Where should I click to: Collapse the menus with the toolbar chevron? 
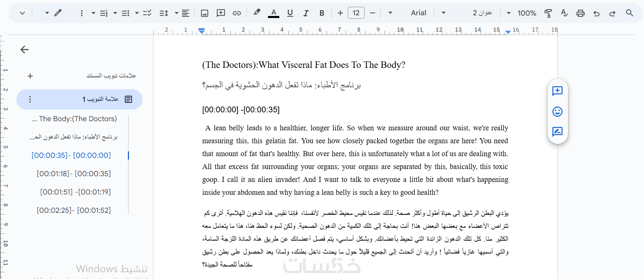(22, 13)
